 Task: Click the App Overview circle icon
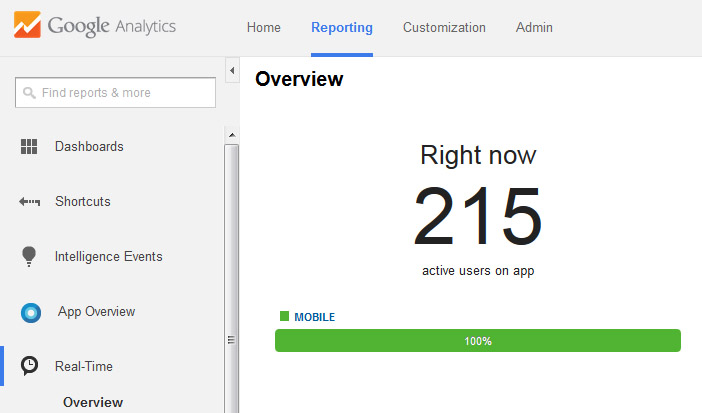tap(31, 313)
